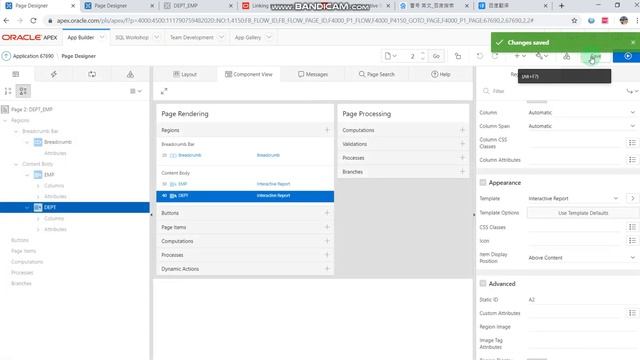Open the App Builder menu tab
Screen dimensions: 640x360
click(x=81, y=38)
